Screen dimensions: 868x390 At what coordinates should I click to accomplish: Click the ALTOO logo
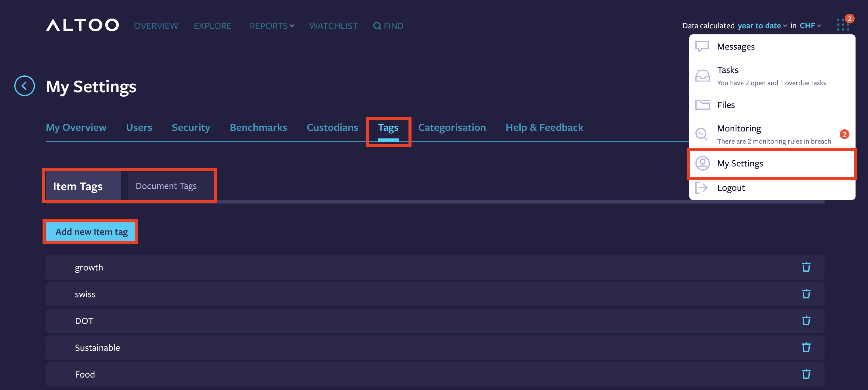(82, 25)
